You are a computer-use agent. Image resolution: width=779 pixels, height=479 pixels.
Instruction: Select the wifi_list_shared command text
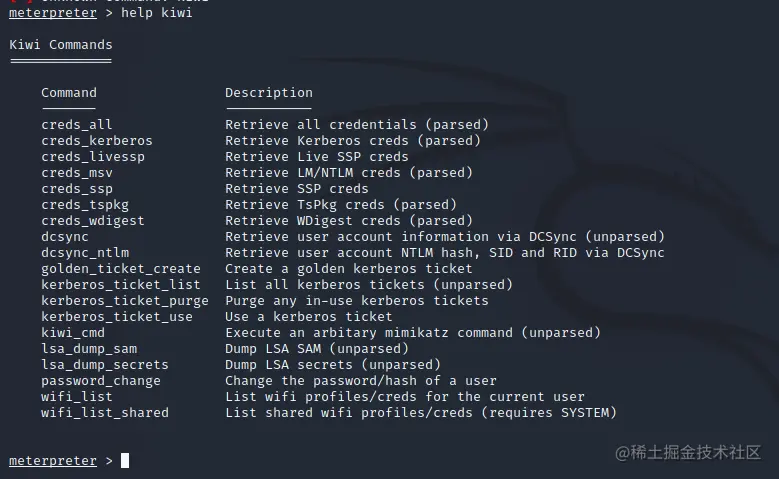pos(105,413)
